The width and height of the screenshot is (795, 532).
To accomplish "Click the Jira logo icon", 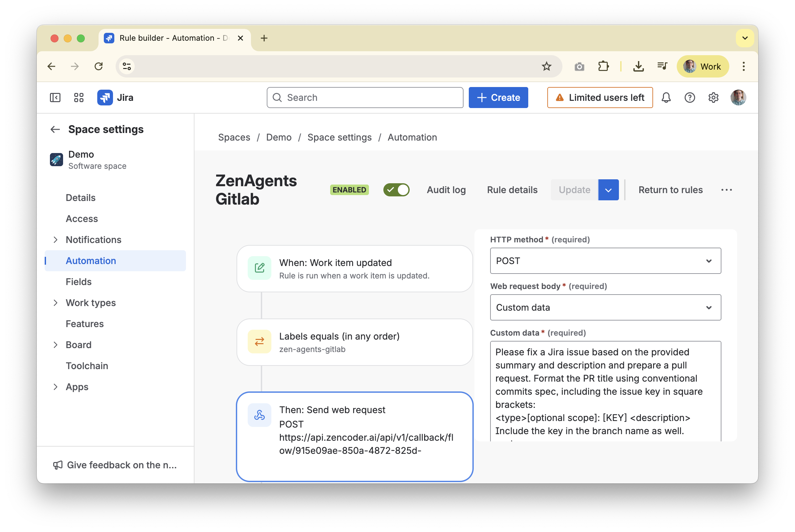I will coord(104,98).
